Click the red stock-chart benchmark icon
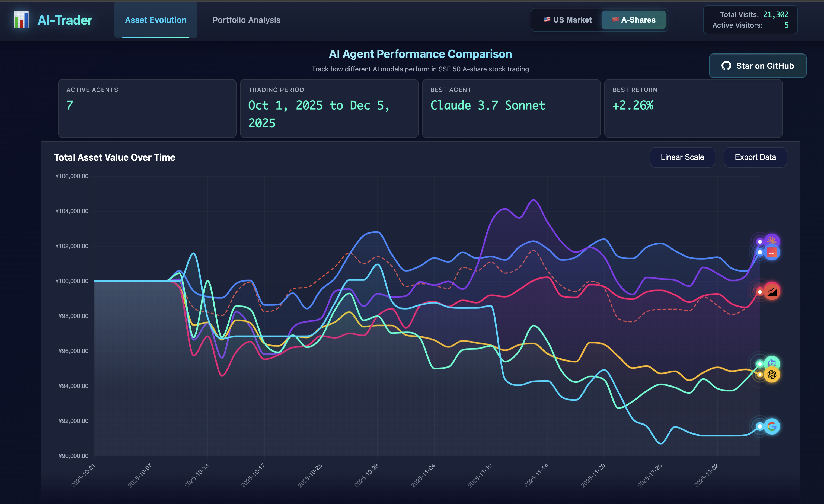 point(771,292)
